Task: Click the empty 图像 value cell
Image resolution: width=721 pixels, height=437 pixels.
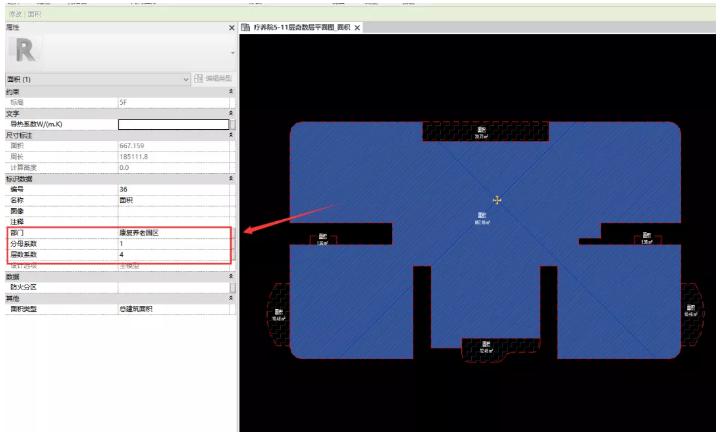Action: pos(174,211)
